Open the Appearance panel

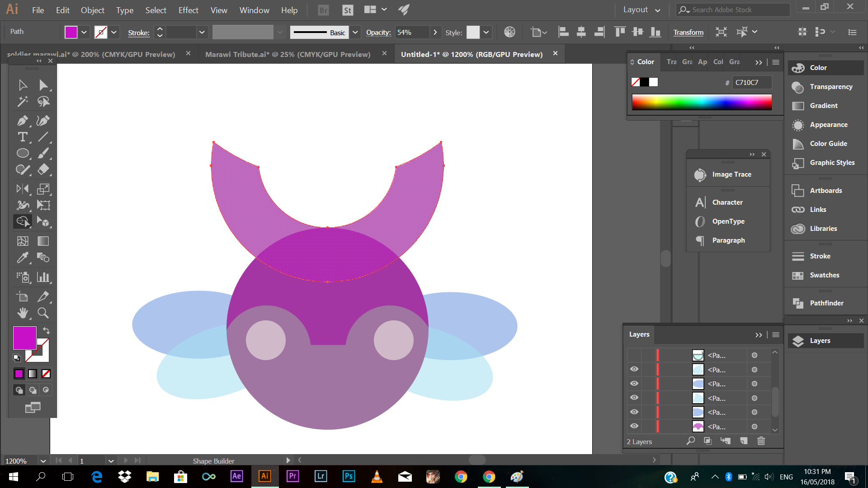tap(828, 125)
